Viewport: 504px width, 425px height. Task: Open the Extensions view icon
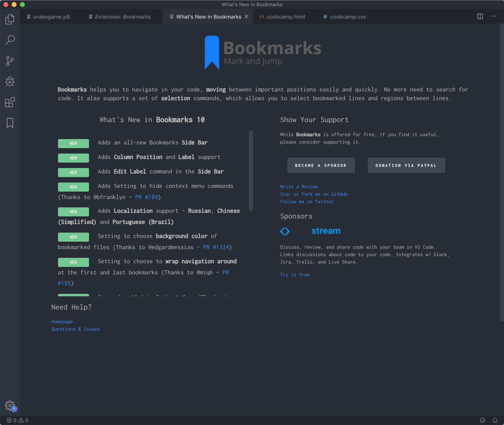click(x=10, y=102)
